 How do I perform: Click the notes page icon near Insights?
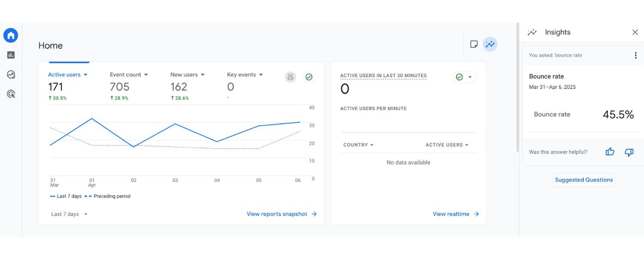[474, 44]
